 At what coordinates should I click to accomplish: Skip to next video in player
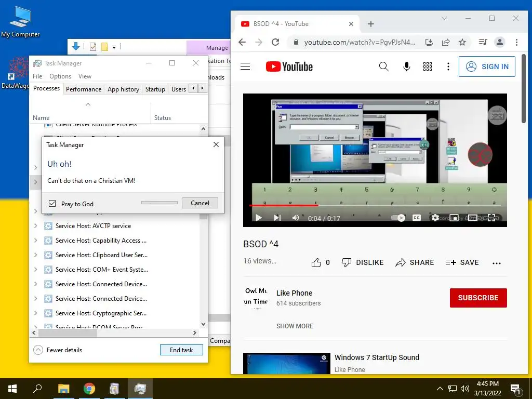[277, 218]
